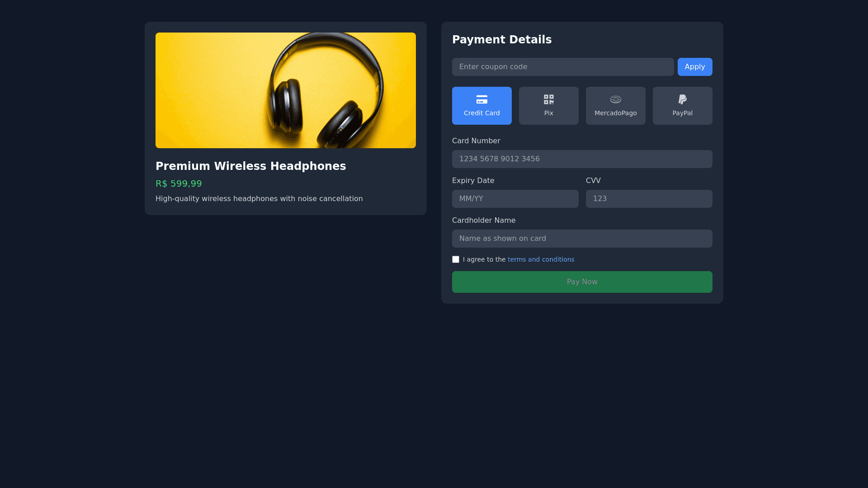868x488 pixels.
Task: Click the Expiry Date MM/YY field
Action: pos(515,199)
